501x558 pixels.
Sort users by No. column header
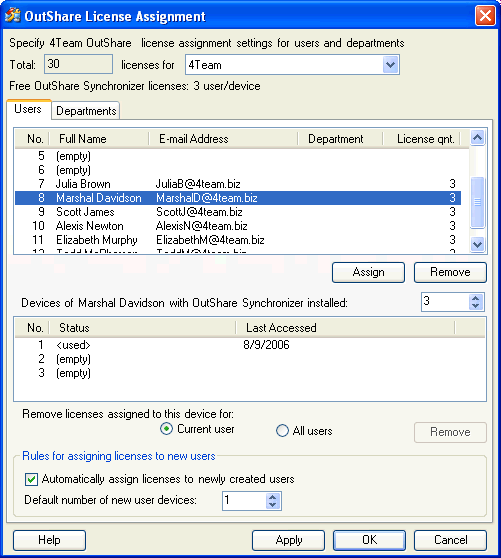[x=32, y=139]
